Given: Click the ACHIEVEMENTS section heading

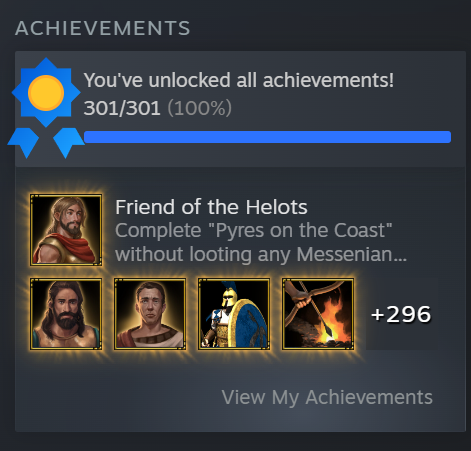Looking at the screenshot, I should [x=103, y=28].
